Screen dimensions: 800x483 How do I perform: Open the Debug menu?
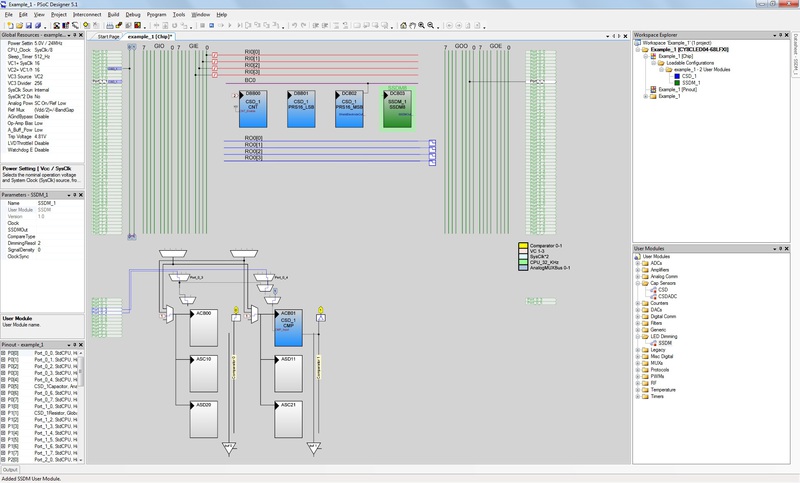click(x=133, y=15)
